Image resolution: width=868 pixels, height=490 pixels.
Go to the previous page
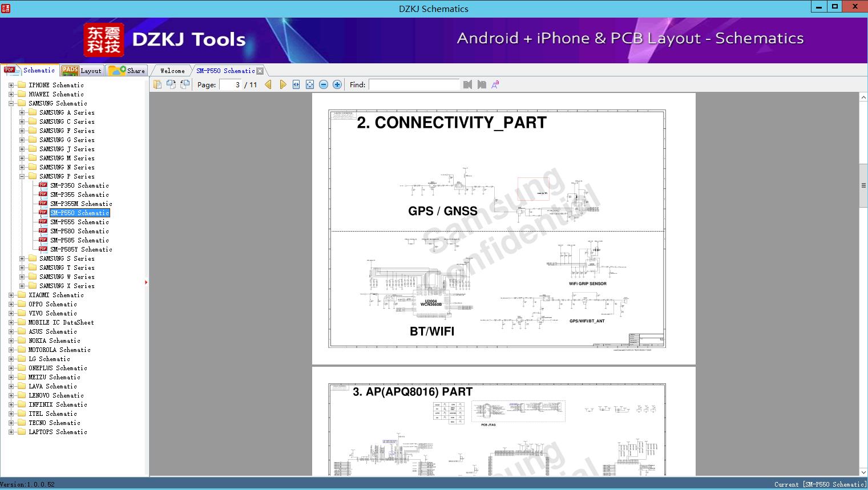tap(268, 84)
